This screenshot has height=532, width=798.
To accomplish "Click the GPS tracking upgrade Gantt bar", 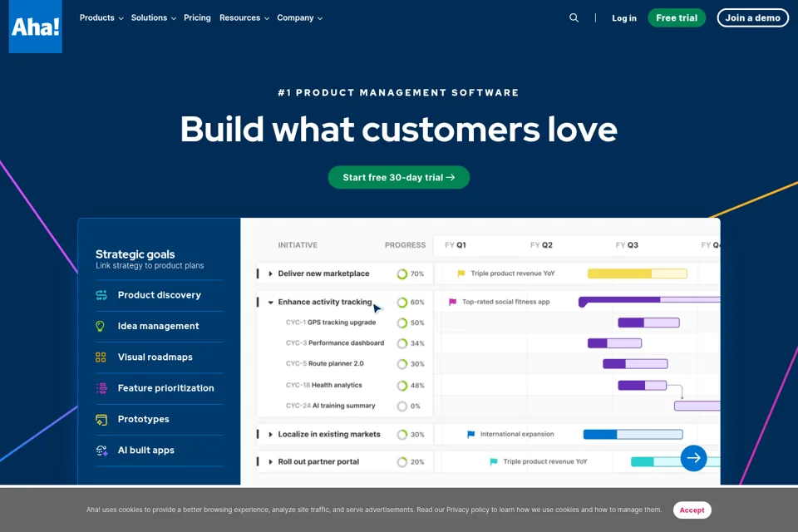I will point(649,323).
